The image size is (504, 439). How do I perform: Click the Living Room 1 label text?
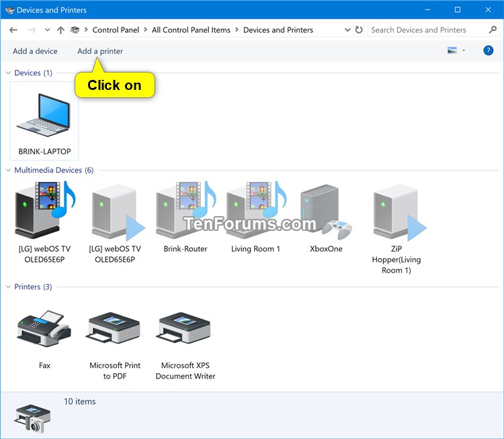coord(255,249)
